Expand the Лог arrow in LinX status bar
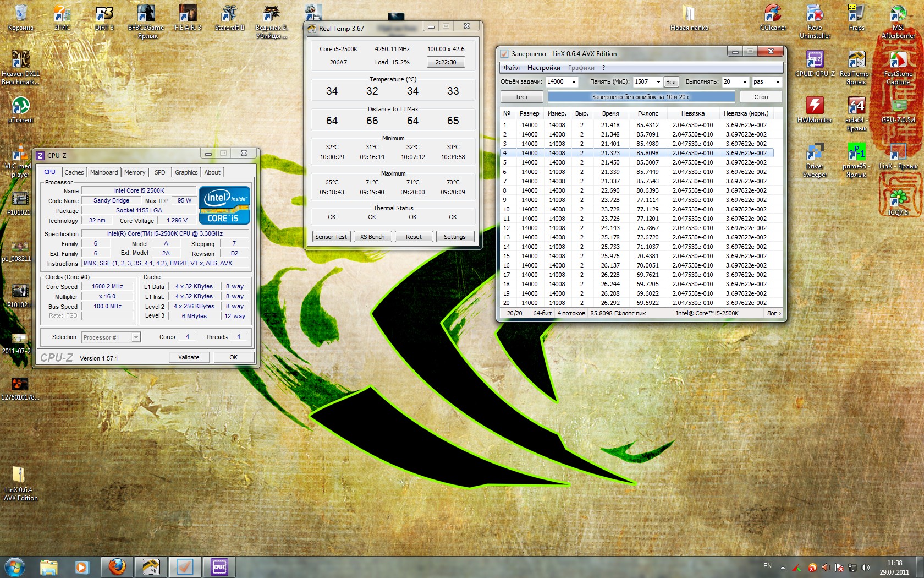This screenshot has height=578, width=924. pyautogui.click(x=773, y=313)
